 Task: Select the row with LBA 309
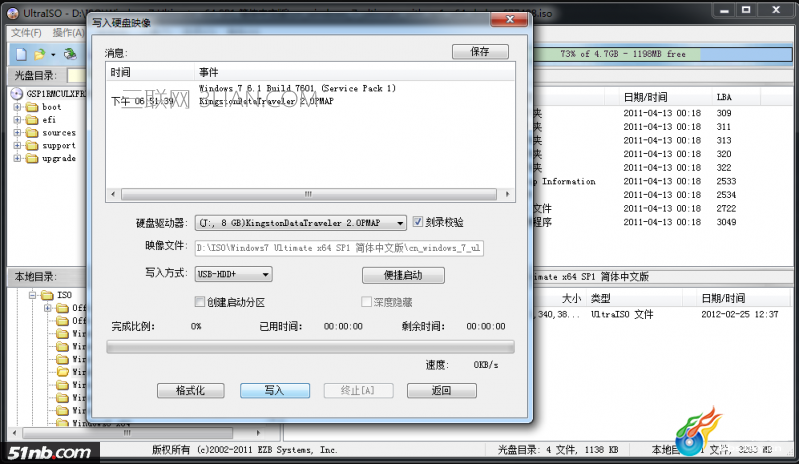point(663,113)
